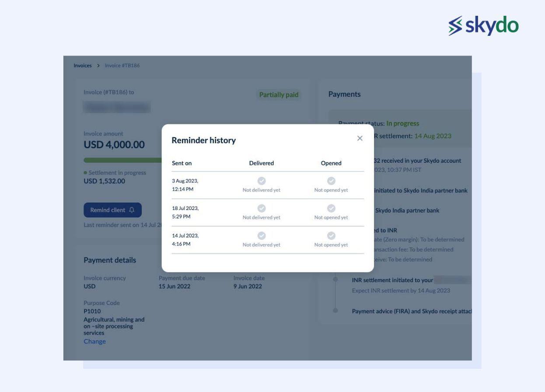The width and height of the screenshot is (545, 392).
Task: Click delivered check icon for 18 Jul 2023
Action: coord(262,208)
